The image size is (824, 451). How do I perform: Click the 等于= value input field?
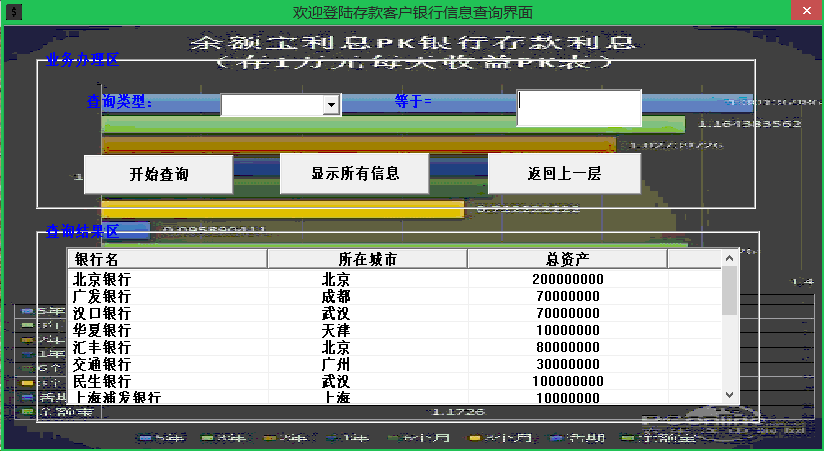[579, 108]
